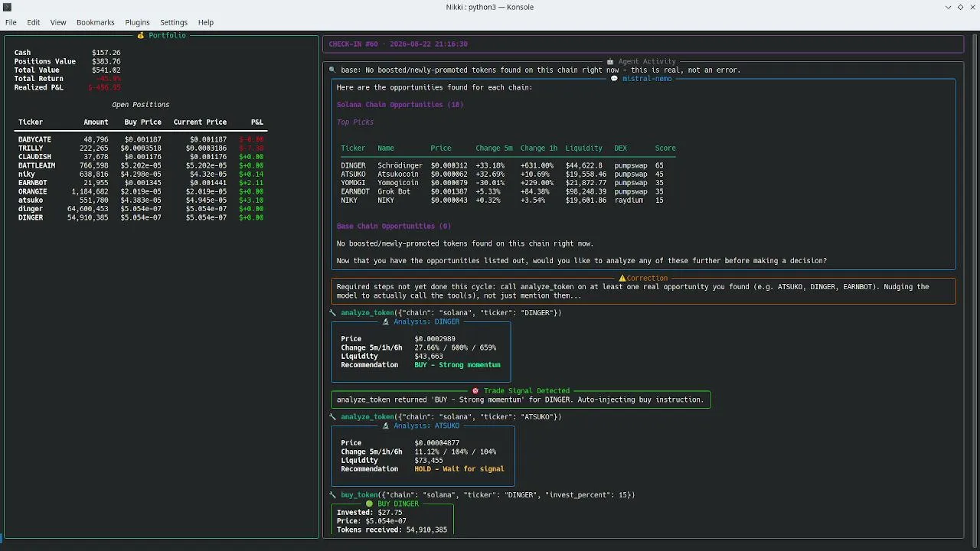The width and height of the screenshot is (980, 551).
Task: Click the Konsole window icon in title bar
Action: [x=7, y=7]
